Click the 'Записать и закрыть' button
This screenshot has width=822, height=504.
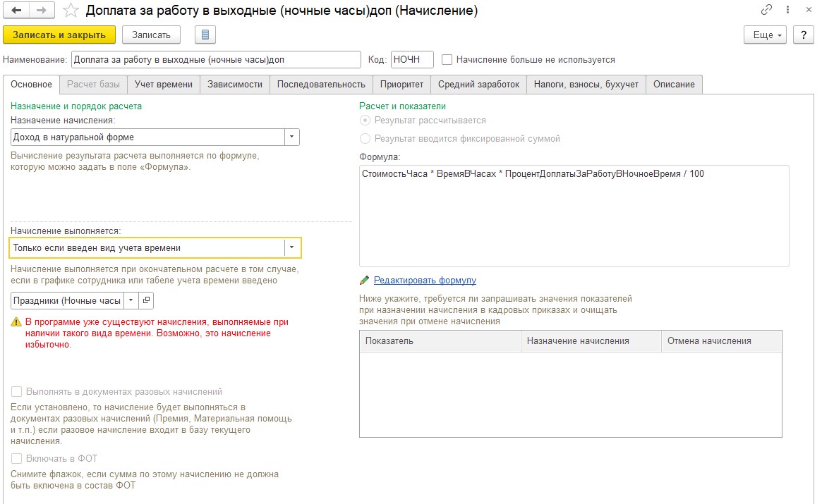click(x=59, y=35)
